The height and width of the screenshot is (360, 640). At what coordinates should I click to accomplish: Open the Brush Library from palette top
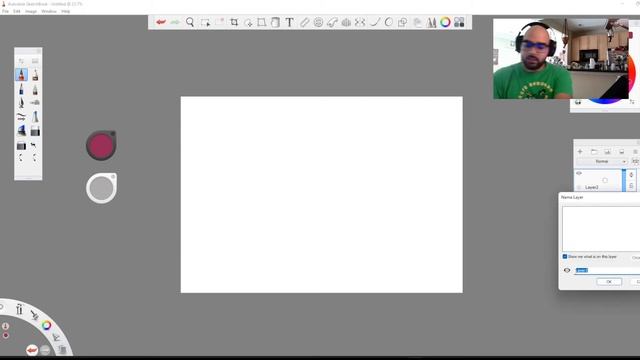click(x=35, y=61)
